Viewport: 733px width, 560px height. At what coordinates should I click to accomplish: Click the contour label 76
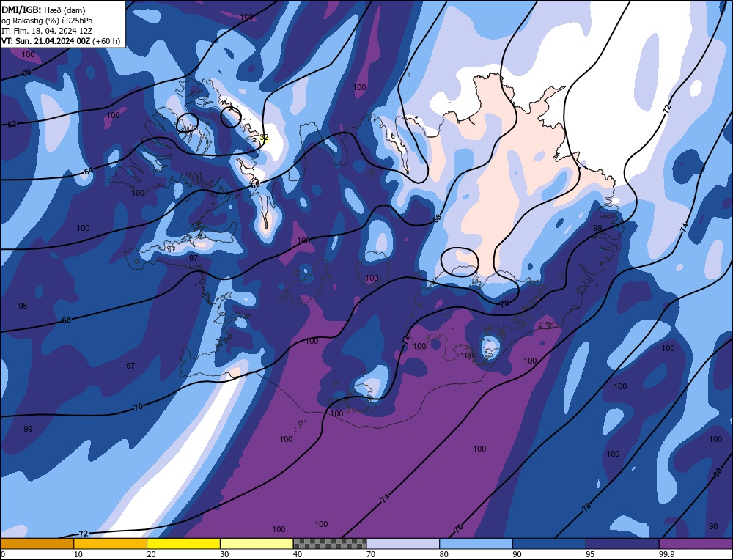click(458, 528)
